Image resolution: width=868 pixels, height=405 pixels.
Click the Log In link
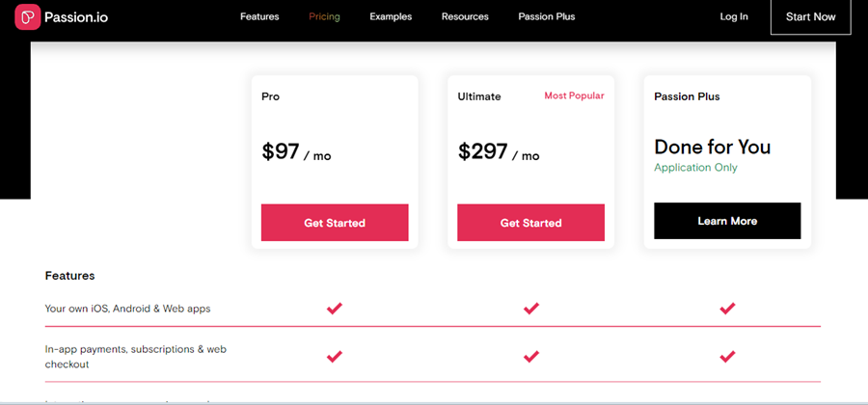click(734, 16)
